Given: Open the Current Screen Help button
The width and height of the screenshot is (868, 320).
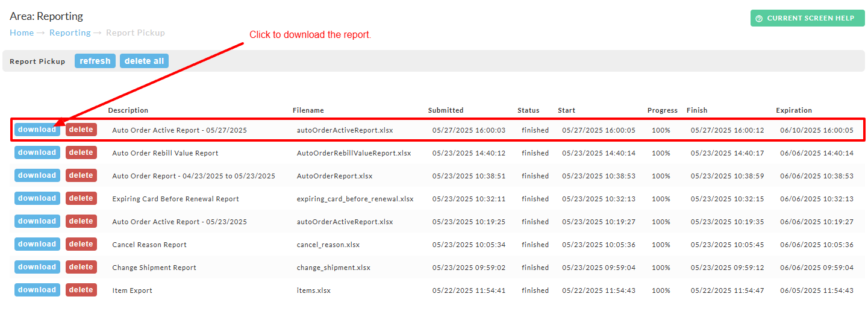Looking at the screenshot, I should coord(807,18).
